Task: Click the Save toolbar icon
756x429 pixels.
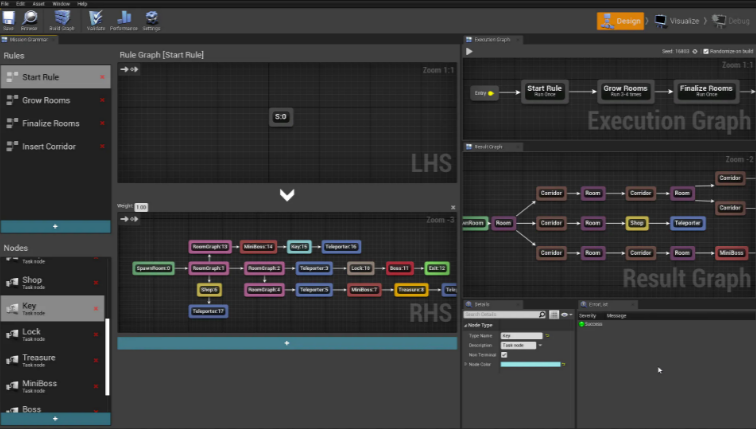Action: pyautogui.click(x=9, y=18)
